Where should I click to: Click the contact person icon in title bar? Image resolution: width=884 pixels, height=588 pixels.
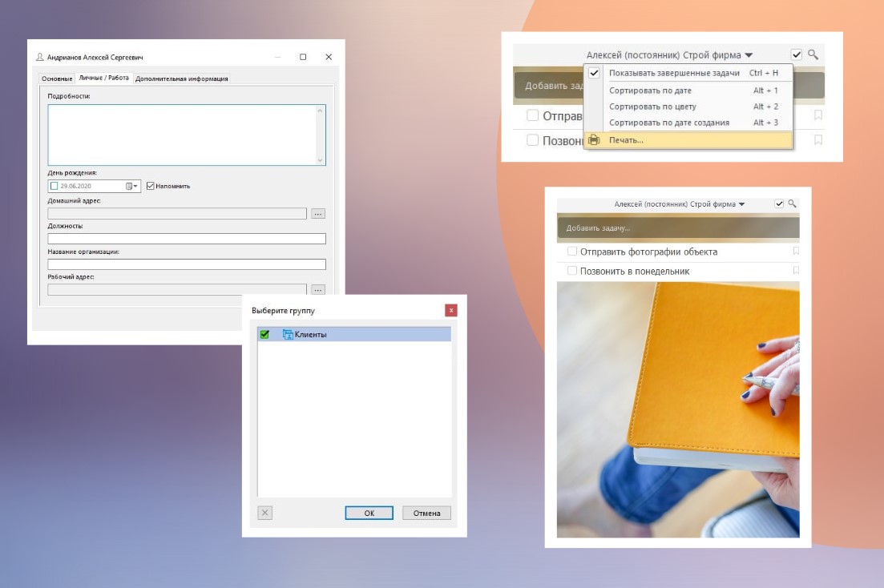click(x=39, y=57)
